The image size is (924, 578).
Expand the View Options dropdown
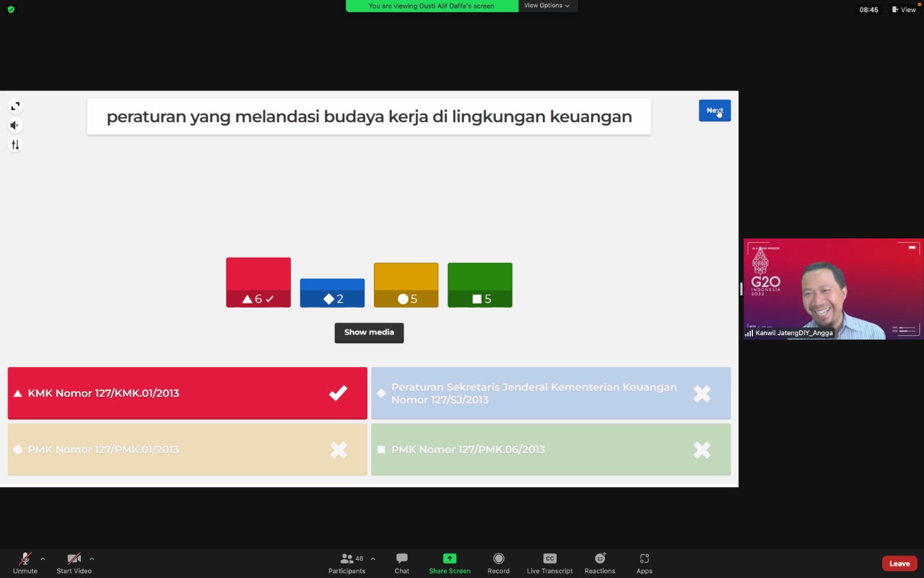(x=546, y=6)
